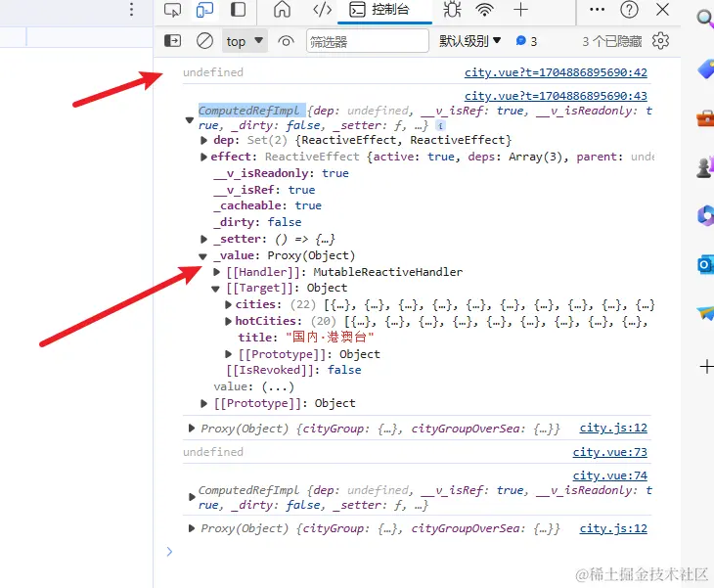Open the page three-dot menu

pyautogui.click(x=132, y=9)
